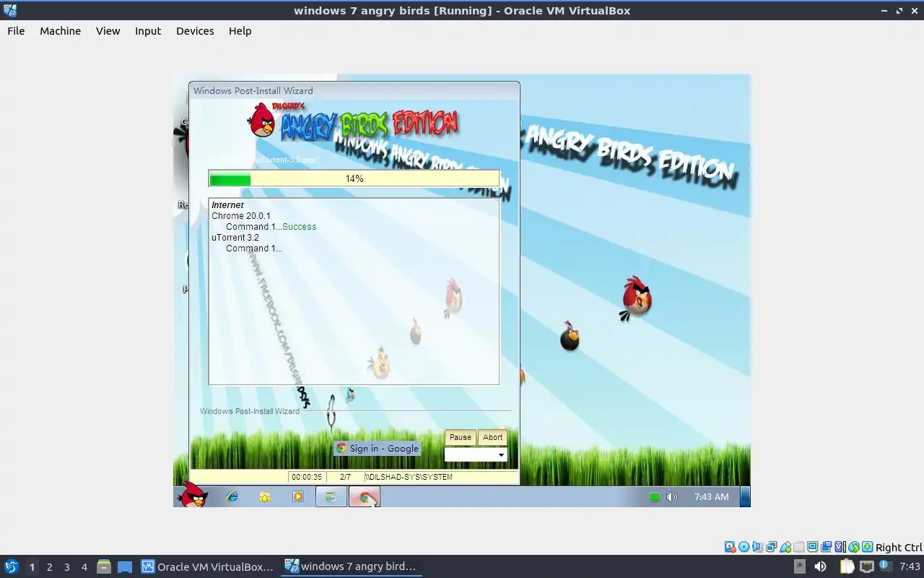Open the yellow folder taskbar icon in guest
Image resolution: width=924 pixels, height=578 pixels.
coord(265,496)
